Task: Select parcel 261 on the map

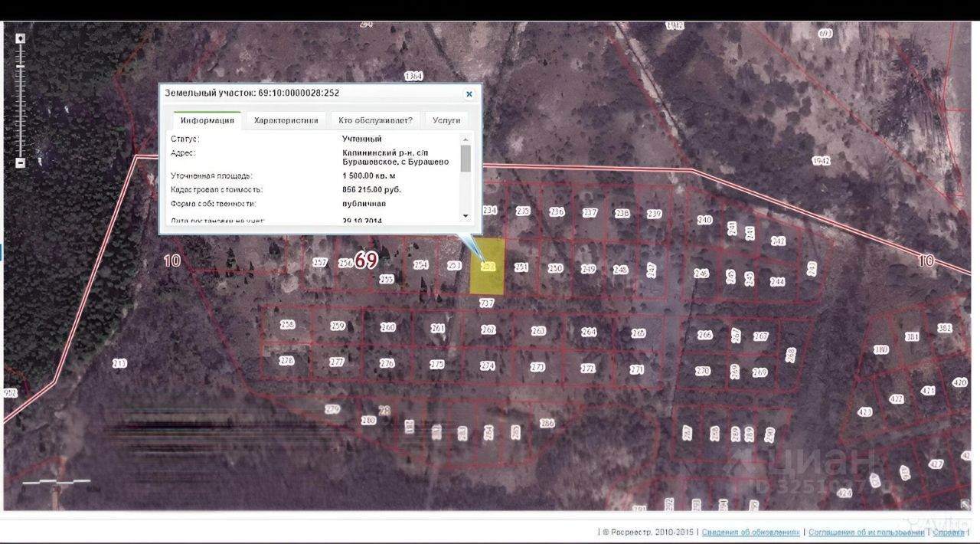Action: click(x=438, y=329)
